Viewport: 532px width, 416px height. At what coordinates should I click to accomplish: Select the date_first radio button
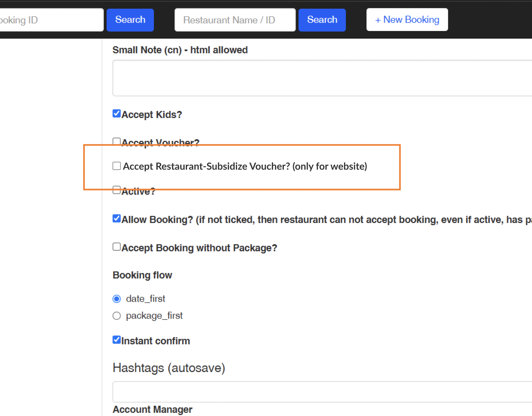(116, 299)
